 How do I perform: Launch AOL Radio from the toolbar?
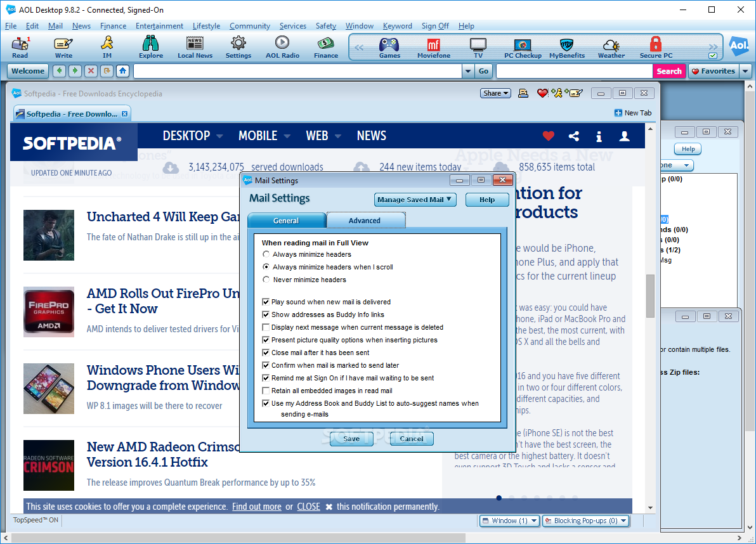(282, 48)
